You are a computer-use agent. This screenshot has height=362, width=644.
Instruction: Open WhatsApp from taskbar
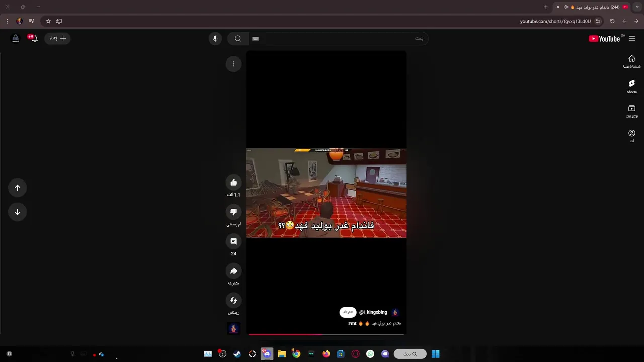tap(370, 354)
